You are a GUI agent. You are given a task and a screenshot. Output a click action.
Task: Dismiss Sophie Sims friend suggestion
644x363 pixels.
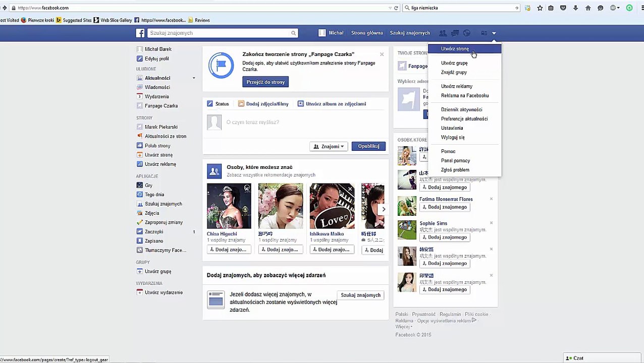(x=491, y=223)
